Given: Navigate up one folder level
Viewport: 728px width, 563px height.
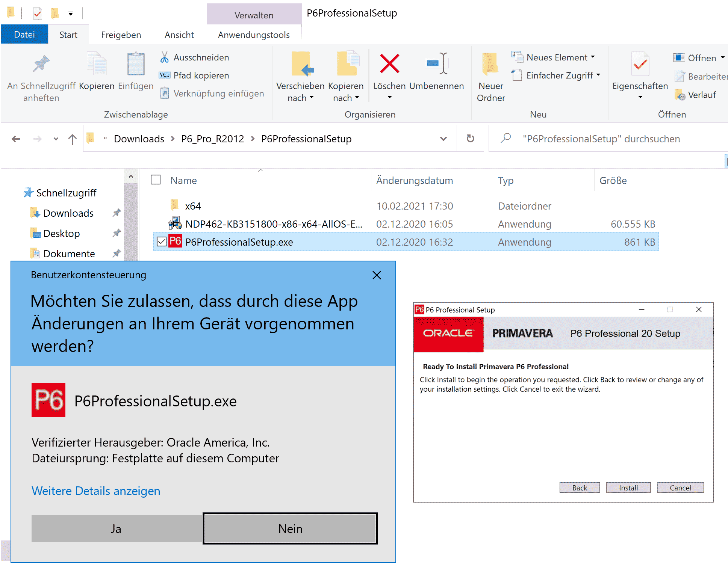Looking at the screenshot, I should pos(72,139).
